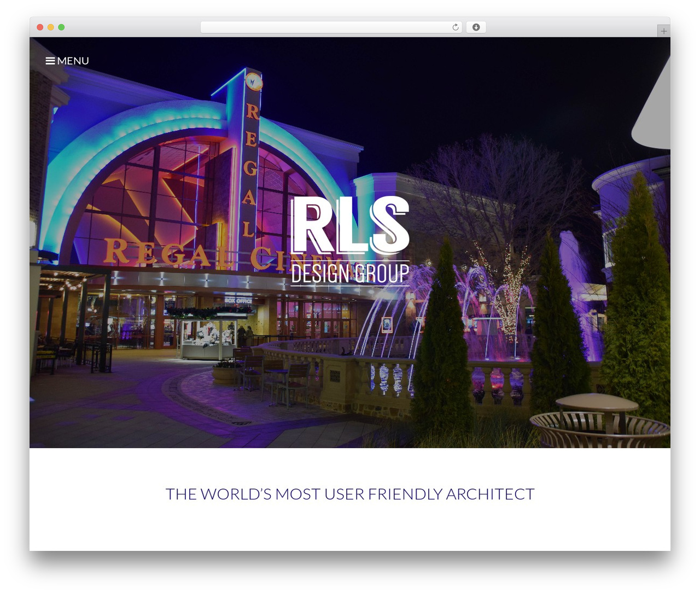700x593 pixels.
Task: Select the heading "THE WORLD'S MOST USER FRIENDLY ARCHITECT"
Action: coord(350,494)
